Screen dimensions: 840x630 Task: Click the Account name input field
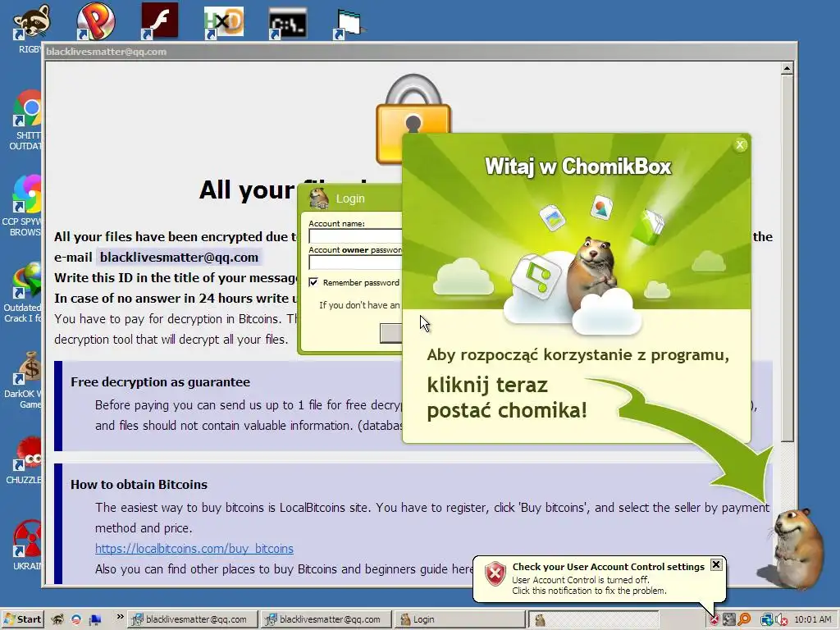point(355,236)
